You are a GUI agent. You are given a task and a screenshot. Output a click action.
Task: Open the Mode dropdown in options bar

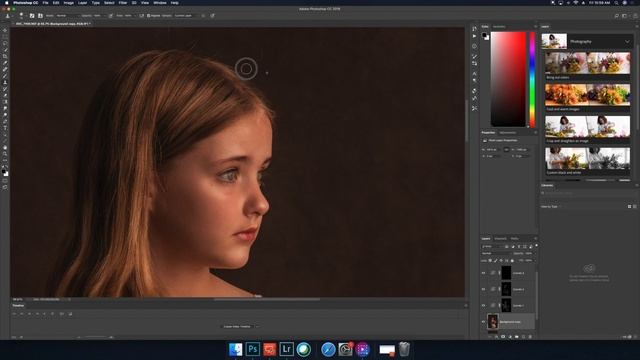coord(67,16)
